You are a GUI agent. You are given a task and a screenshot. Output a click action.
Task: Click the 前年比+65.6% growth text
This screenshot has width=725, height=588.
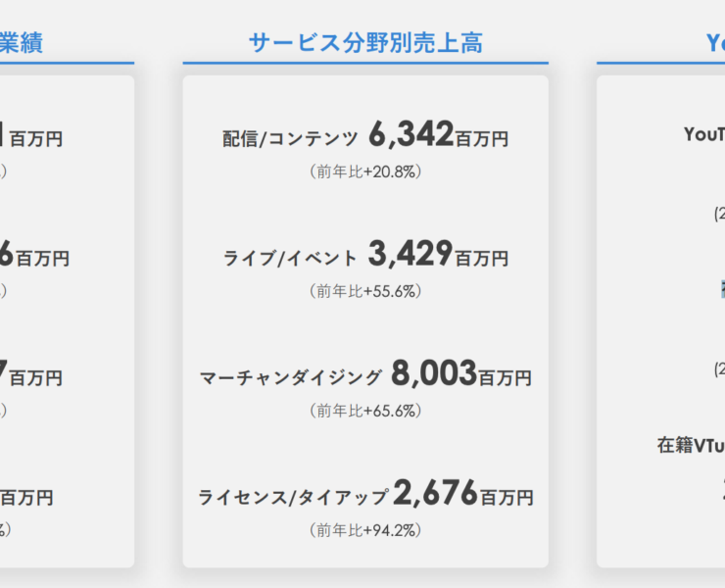(364, 411)
